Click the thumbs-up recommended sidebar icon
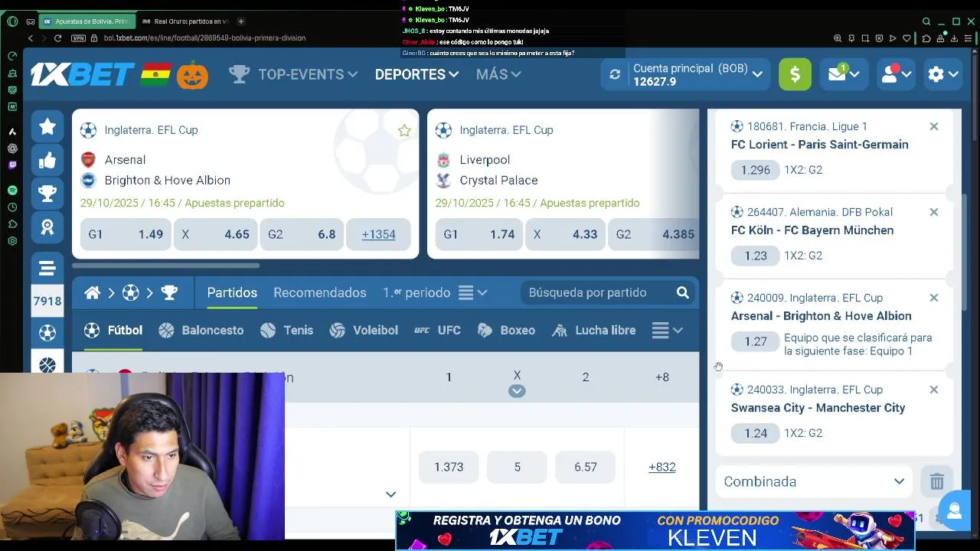980x551 pixels. (x=47, y=160)
